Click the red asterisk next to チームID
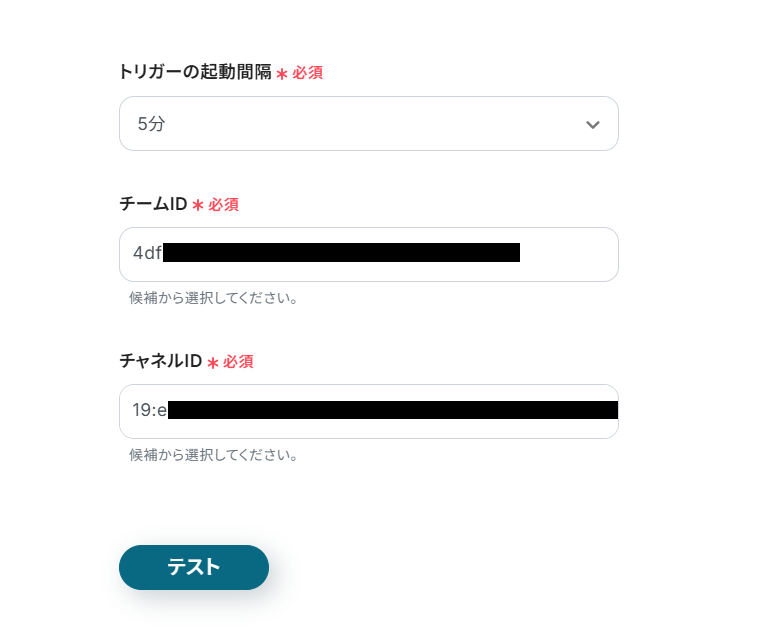This screenshot has height=634, width=762. 198,206
